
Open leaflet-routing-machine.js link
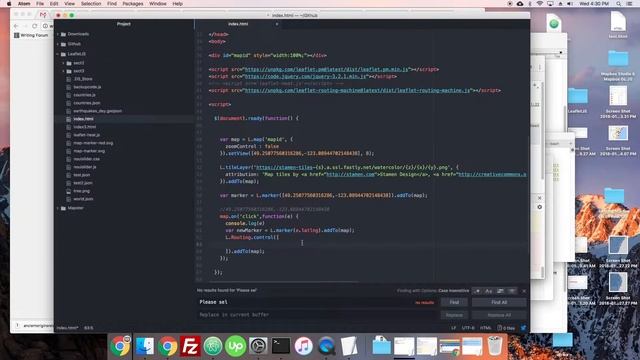tap(357, 90)
